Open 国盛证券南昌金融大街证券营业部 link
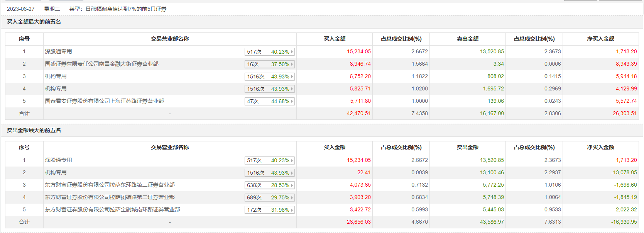The width and height of the screenshot is (644, 233). pyautogui.click(x=101, y=64)
